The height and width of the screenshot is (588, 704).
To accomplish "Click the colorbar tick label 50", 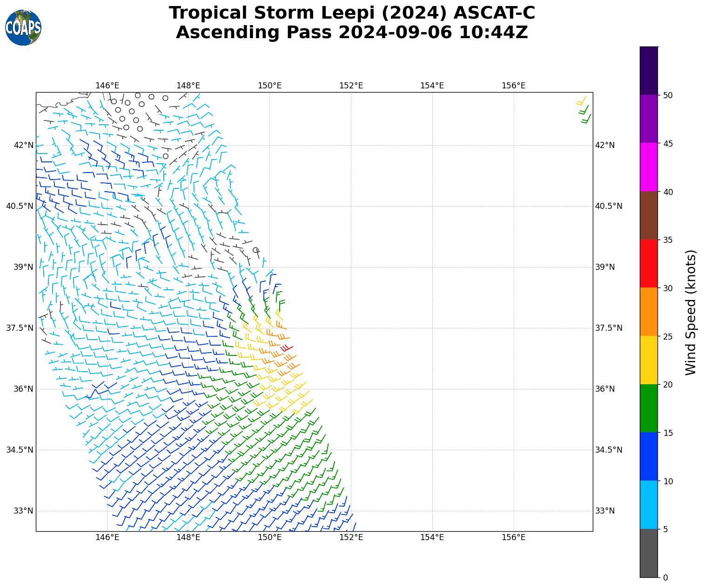I will [668, 95].
